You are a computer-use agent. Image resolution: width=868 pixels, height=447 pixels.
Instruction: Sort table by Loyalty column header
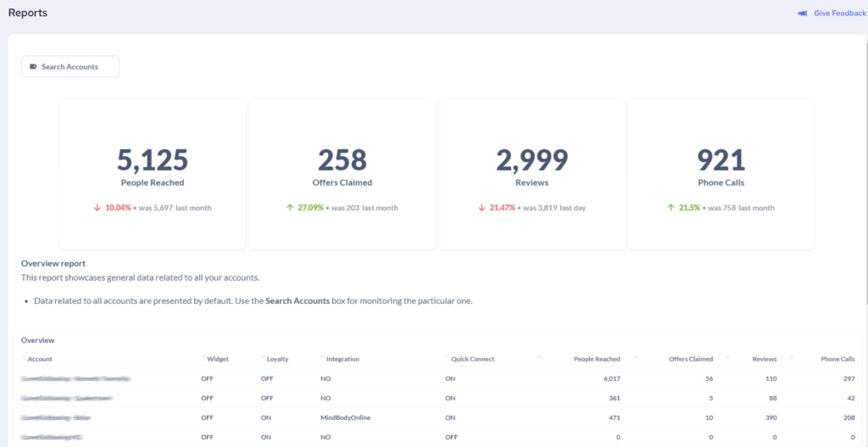pyautogui.click(x=277, y=360)
